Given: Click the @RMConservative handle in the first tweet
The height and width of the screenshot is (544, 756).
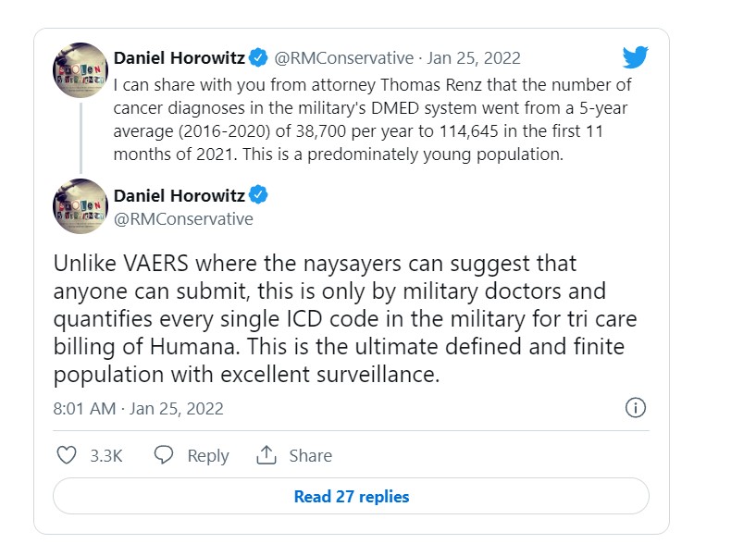Looking at the screenshot, I should tap(342, 58).
